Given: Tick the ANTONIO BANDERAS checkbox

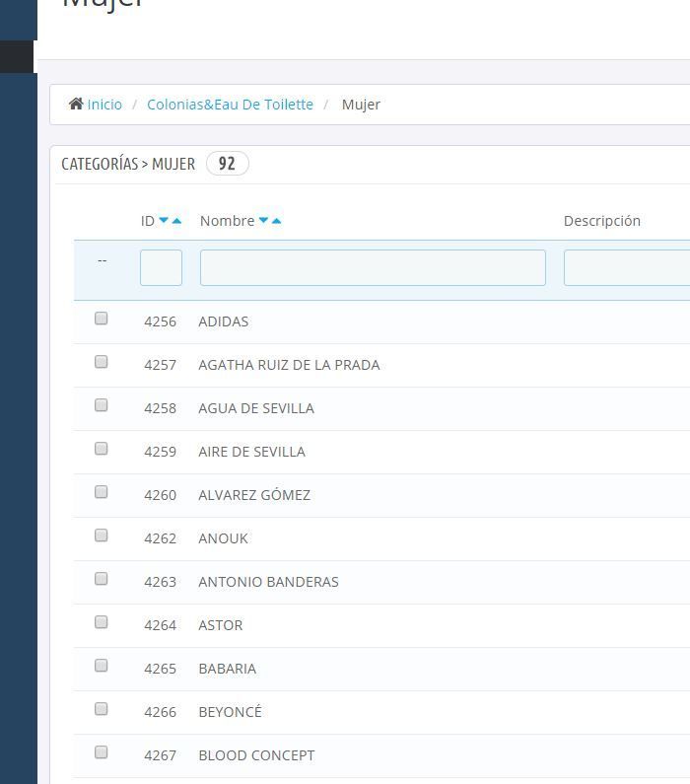Looking at the screenshot, I should click(x=101, y=579).
